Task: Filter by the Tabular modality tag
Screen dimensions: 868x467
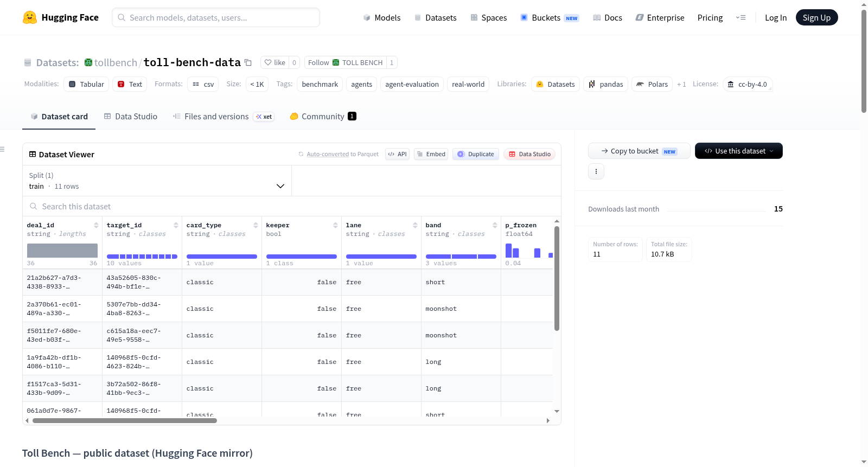Action: click(86, 84)
